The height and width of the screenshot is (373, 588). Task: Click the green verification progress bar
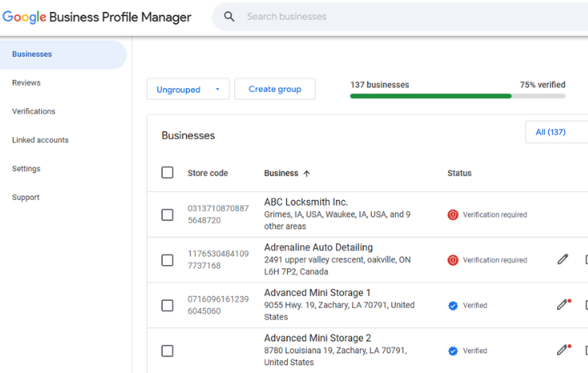[x=431, y=96]
